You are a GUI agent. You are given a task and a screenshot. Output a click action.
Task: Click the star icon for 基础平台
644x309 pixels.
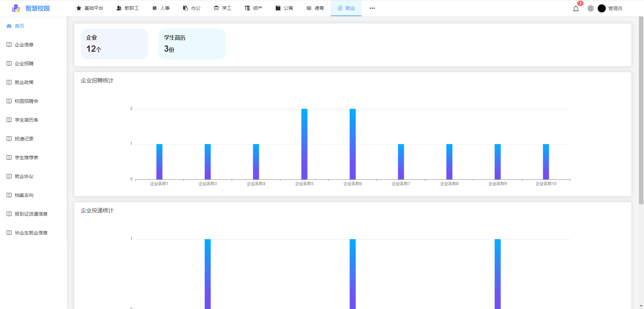pyautogui.click(x=79, y=8)
